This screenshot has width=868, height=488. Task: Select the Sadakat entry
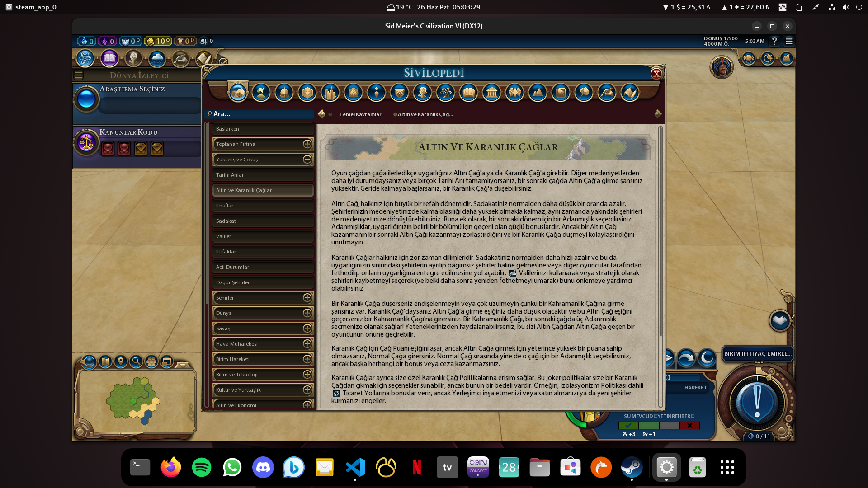(263, 221)
